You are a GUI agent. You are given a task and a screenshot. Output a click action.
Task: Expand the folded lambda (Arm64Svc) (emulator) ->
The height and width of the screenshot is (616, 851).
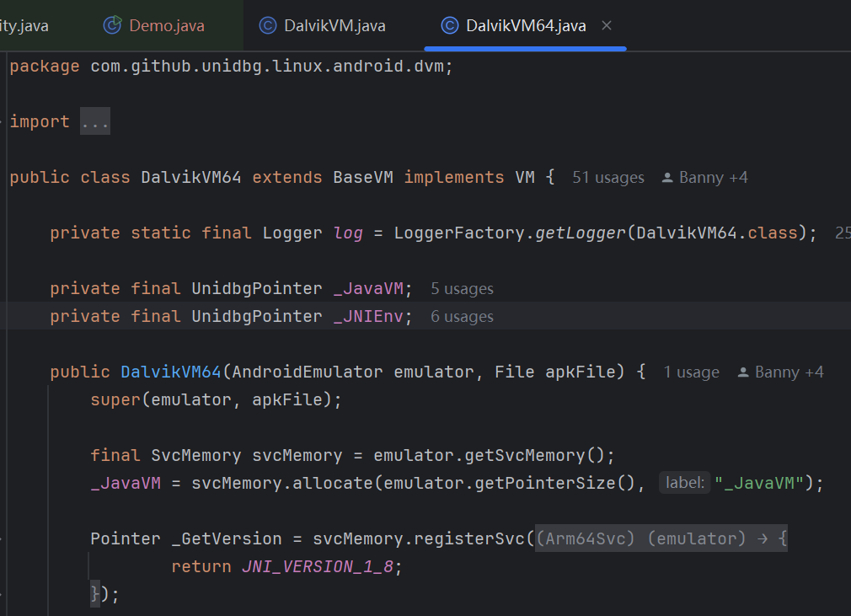pyautogui.click(x=661, y=538)
